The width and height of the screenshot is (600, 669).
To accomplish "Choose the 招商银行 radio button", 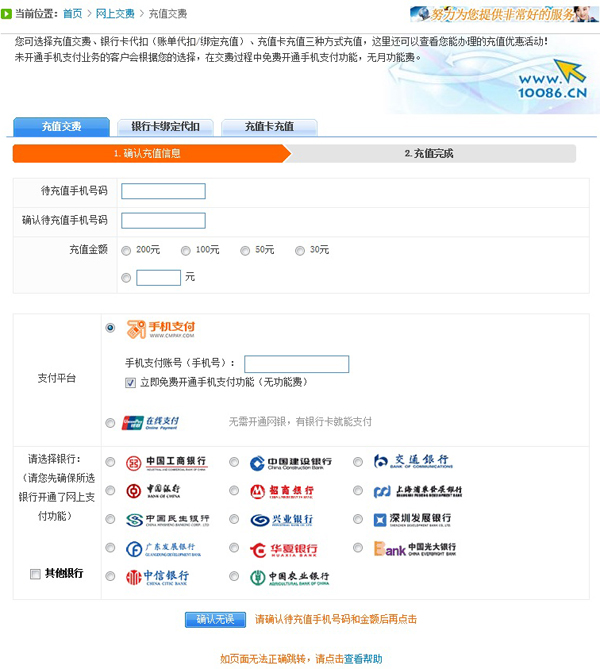I will click(x=234, y=491).
